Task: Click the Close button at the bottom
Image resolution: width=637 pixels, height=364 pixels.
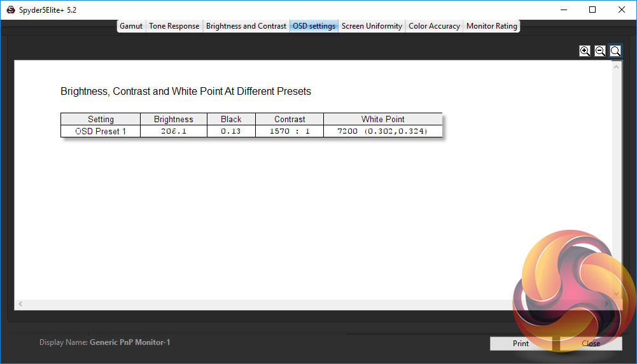Action: click(591, 343)
